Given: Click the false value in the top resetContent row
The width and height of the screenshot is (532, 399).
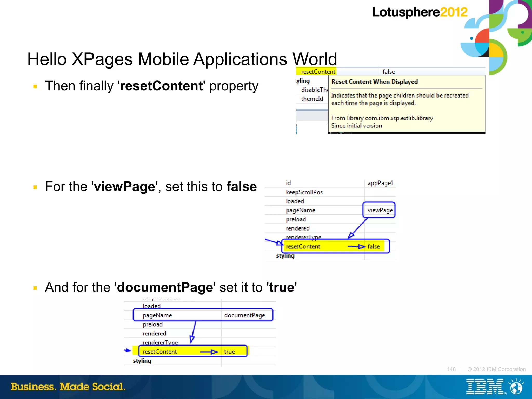Looking at the screenshot, I should tap(388, 72).
